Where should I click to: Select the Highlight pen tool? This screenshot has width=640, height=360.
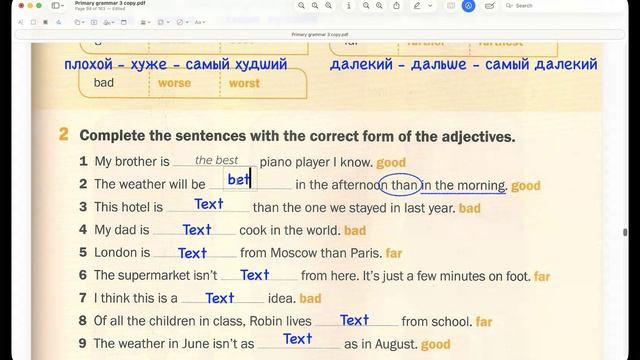(417, 6)
